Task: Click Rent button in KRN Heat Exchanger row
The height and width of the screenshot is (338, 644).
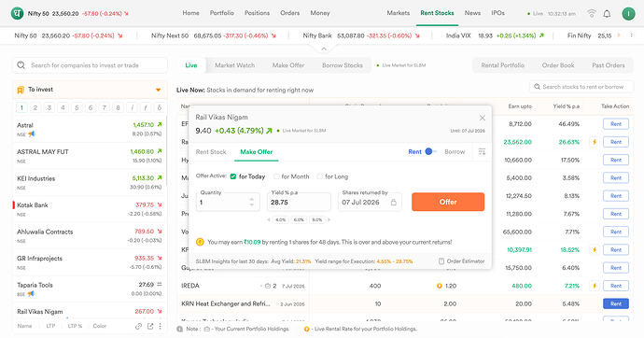Action: 616,303
